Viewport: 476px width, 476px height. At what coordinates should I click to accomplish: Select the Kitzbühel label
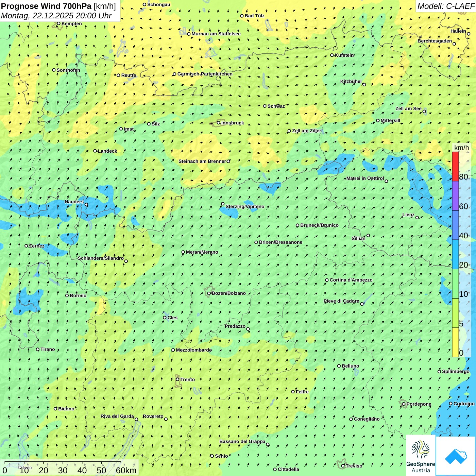point(351,81)
